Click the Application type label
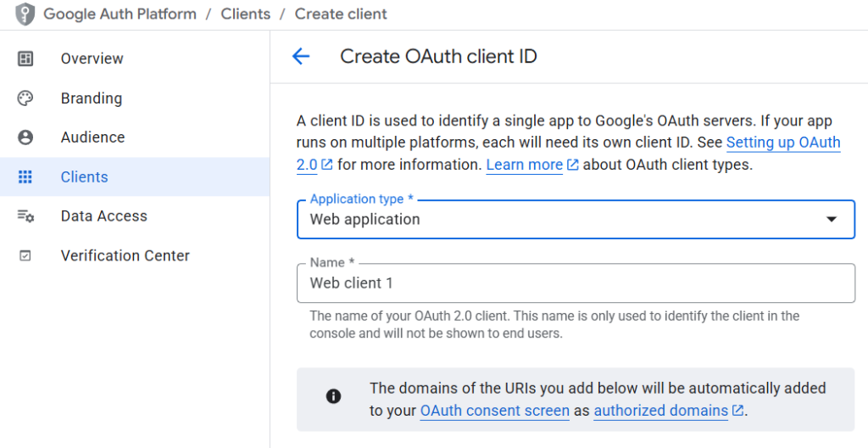Image resolution: width=868 pixels, height=448 pixels. click(361, 199)
